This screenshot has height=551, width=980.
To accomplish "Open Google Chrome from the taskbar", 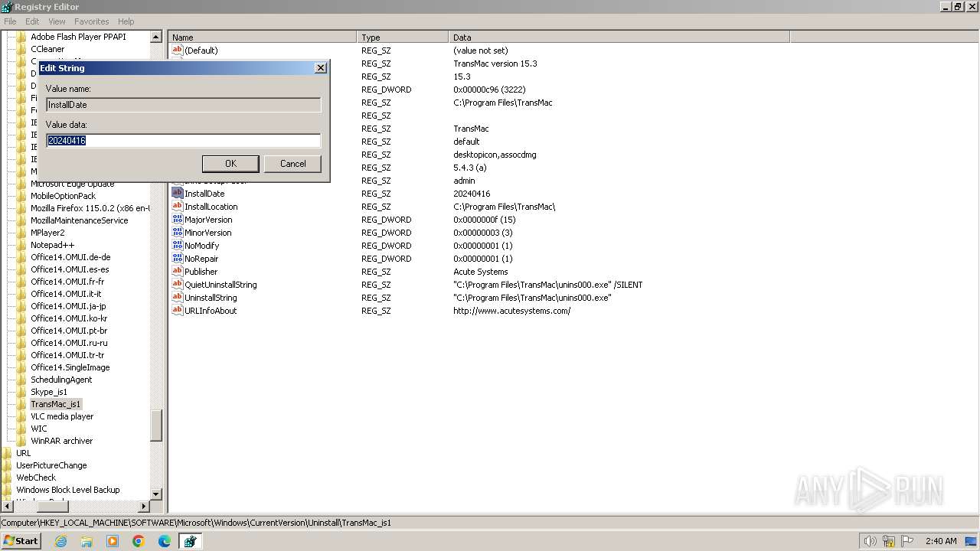I will click(x=139, y=541).
